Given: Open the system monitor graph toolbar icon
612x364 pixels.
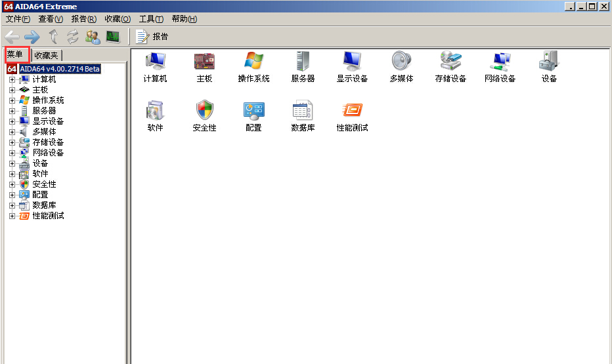Looking at the screenshot, I should tap(113, 37).
